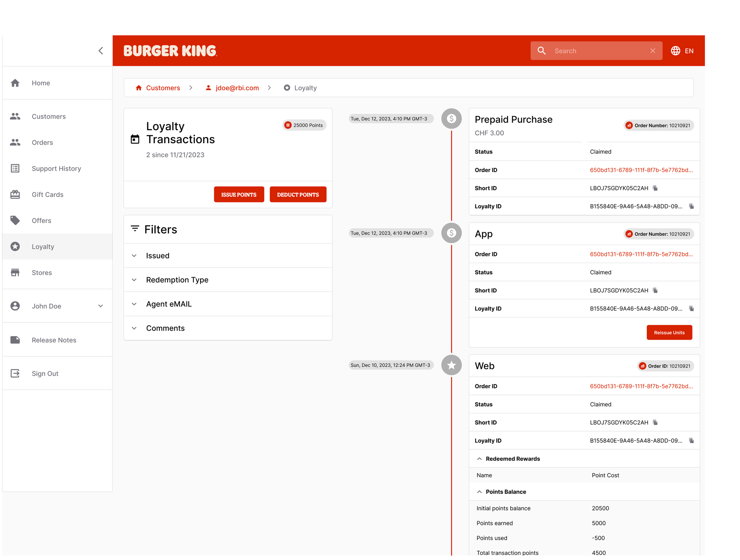Click the globe language icon

[x=676, y=51]
